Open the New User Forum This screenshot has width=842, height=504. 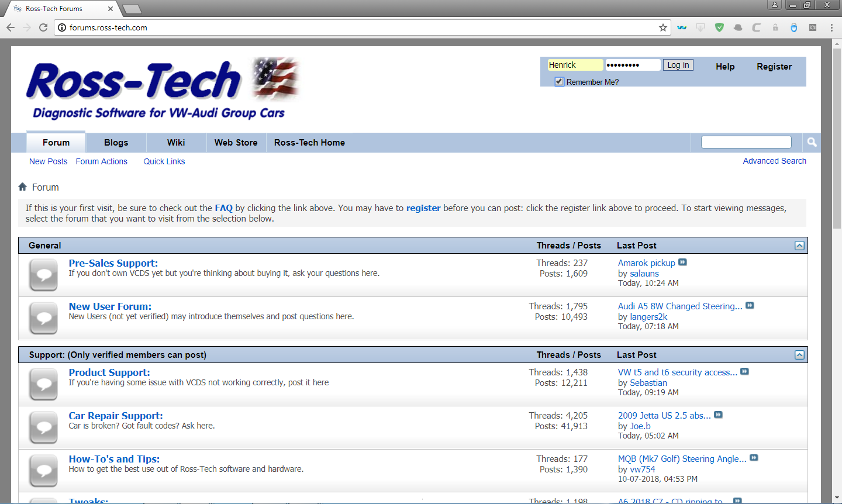pyautogui.click(x=110, y=306)
